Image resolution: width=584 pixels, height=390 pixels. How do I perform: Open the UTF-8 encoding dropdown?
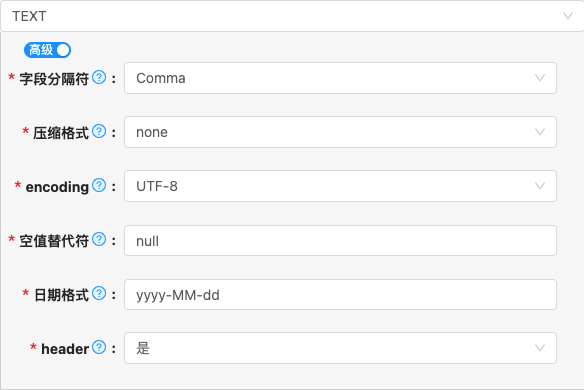[340, 186]
